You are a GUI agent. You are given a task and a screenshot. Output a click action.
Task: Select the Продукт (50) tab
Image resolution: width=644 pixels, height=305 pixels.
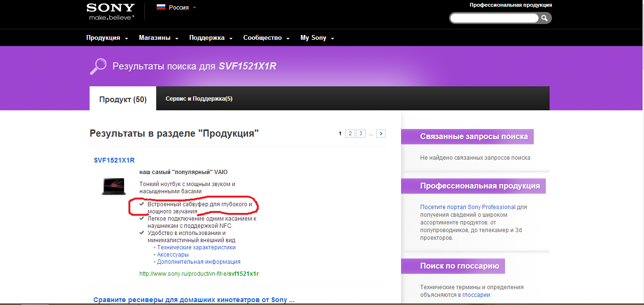[123, 99]
